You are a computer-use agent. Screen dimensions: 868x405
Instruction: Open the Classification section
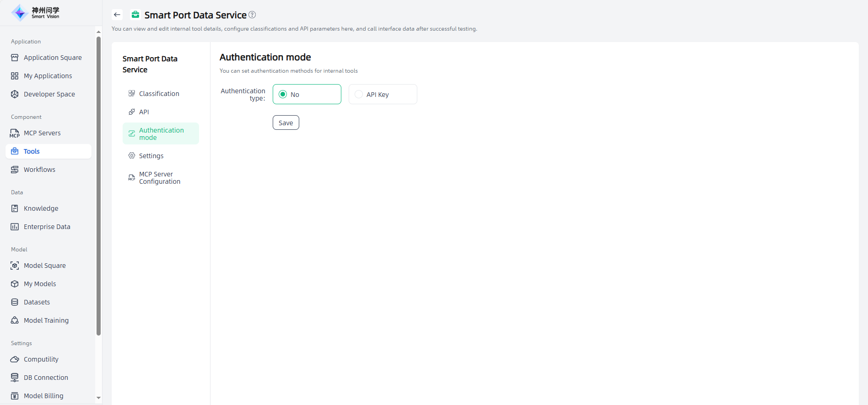pyautogui.click(x=159, y=94)
